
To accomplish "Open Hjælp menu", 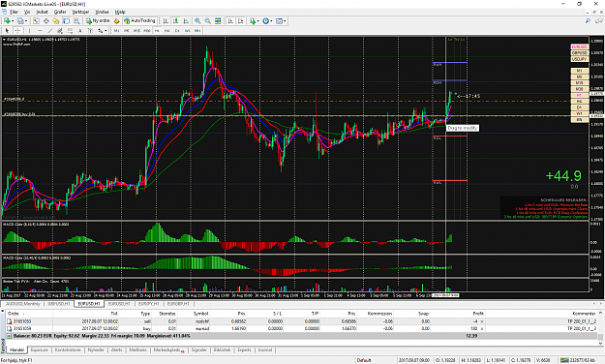I will pyautogui.click(x=120, y=12).
